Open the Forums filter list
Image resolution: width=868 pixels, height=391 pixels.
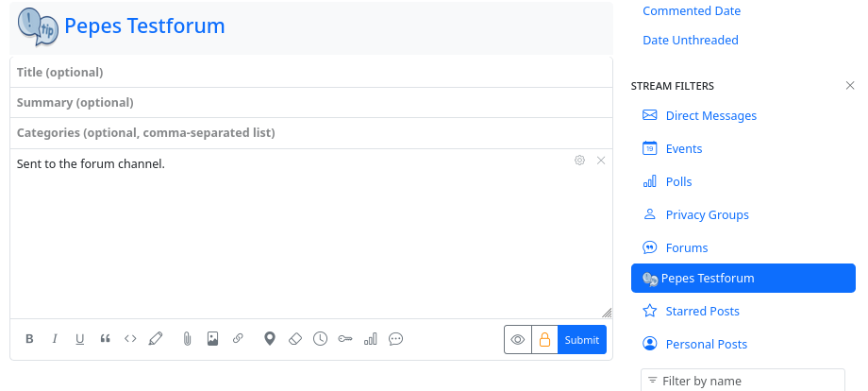[686, 247]
